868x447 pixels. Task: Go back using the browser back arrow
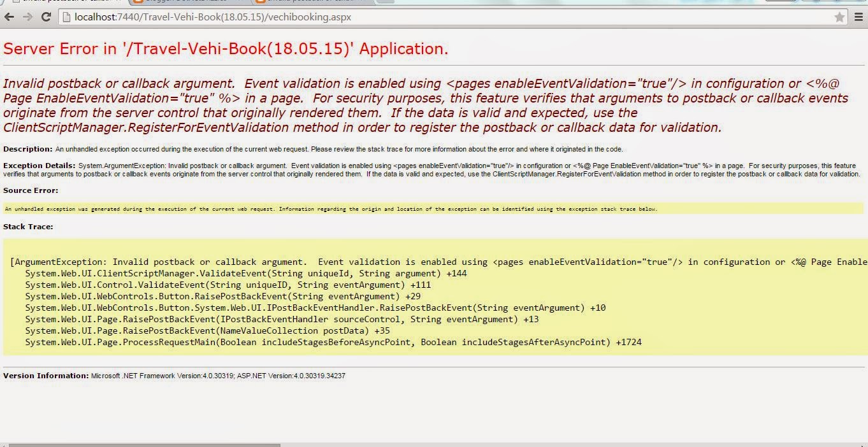pyautogui.click(x=9, y=17)
